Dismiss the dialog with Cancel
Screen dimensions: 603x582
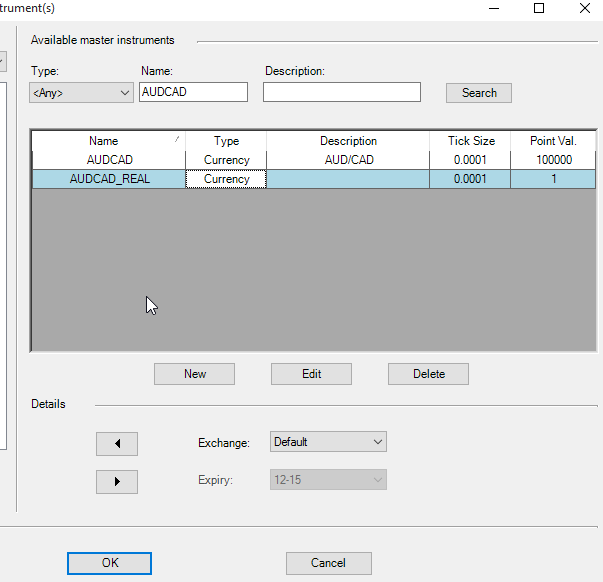pos(328,563)
